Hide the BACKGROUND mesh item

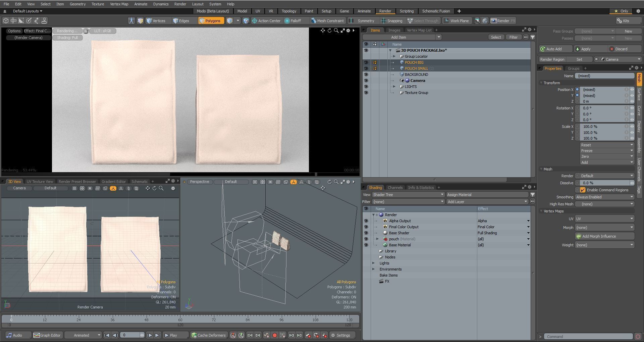tap(366, 75)
